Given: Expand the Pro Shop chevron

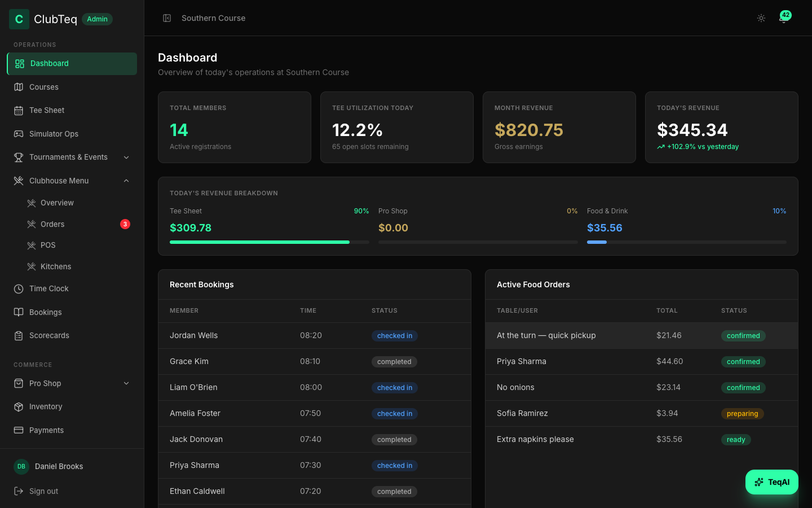Looking at the screenshot, I should 126,383.
